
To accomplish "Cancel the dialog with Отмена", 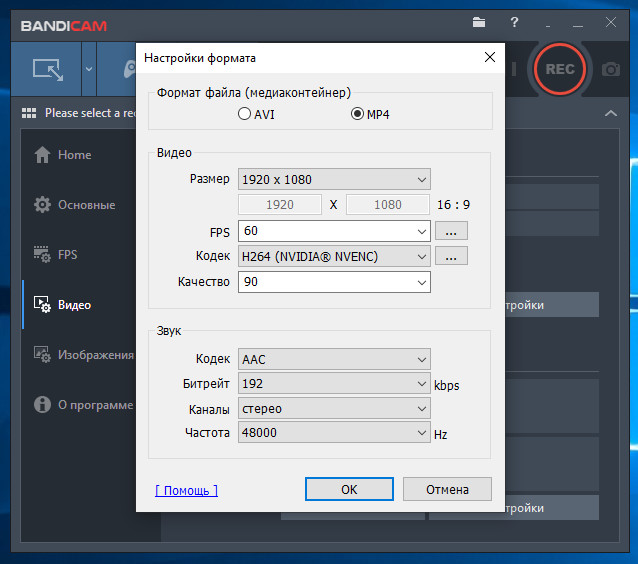I will coord(447,489).
